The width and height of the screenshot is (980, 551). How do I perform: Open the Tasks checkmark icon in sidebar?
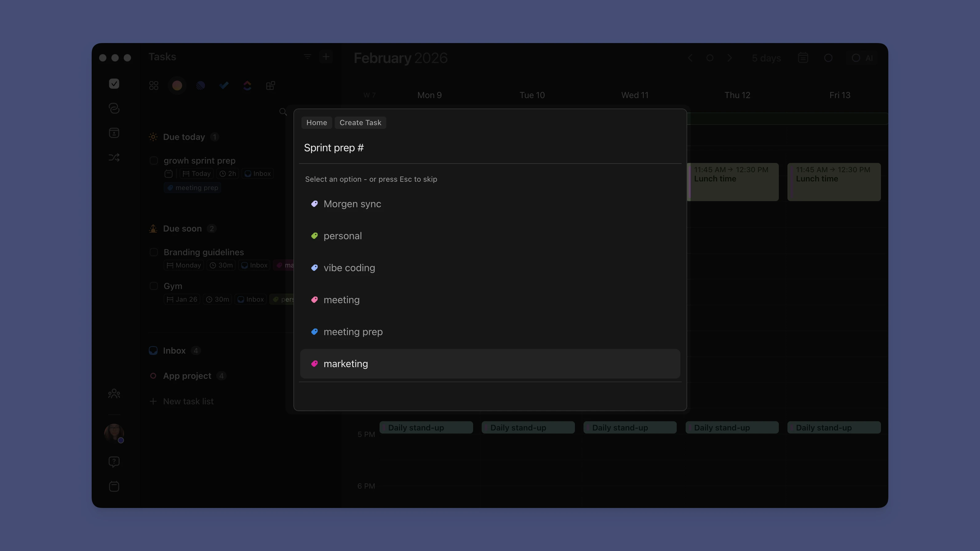[x=114, y=84]
